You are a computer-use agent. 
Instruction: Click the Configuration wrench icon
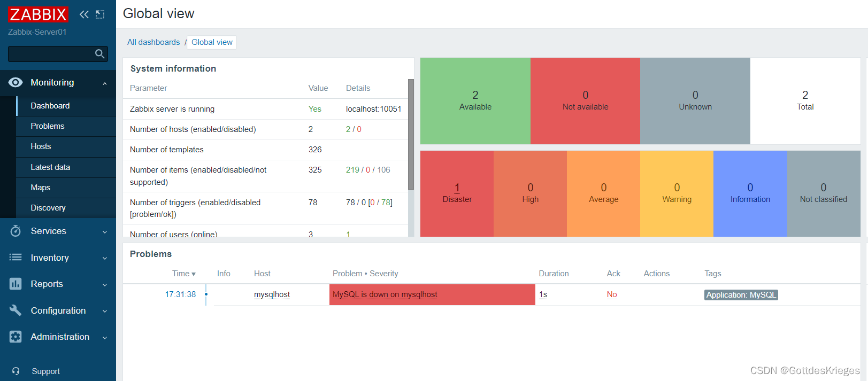coord(16,310)
